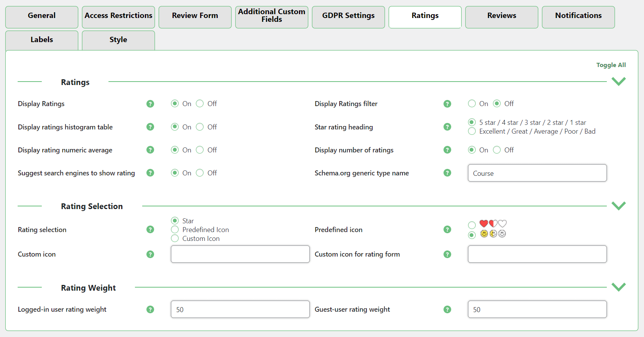Select the hearts predefined icon set
The width and height of the screenshot is (644, 337).
[472, 225]
